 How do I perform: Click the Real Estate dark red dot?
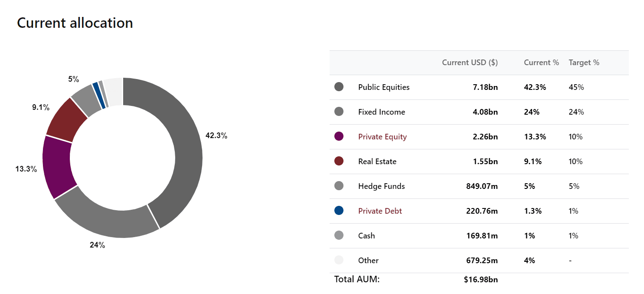click(339, 161)
